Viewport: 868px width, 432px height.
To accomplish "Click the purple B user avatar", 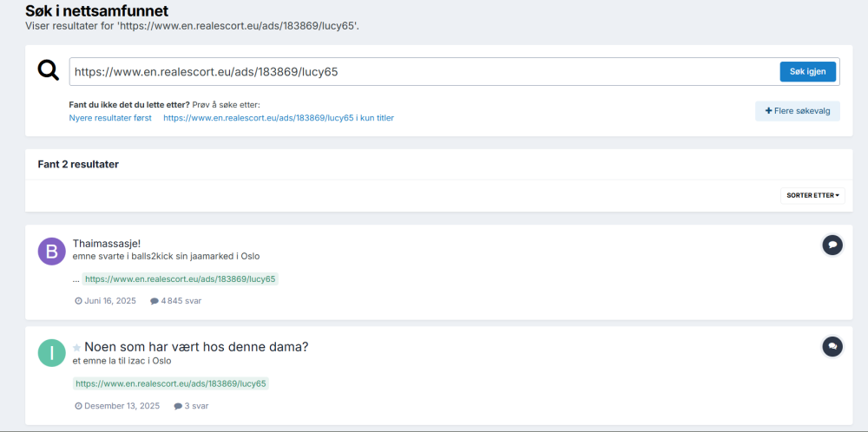I will [52, 251].
